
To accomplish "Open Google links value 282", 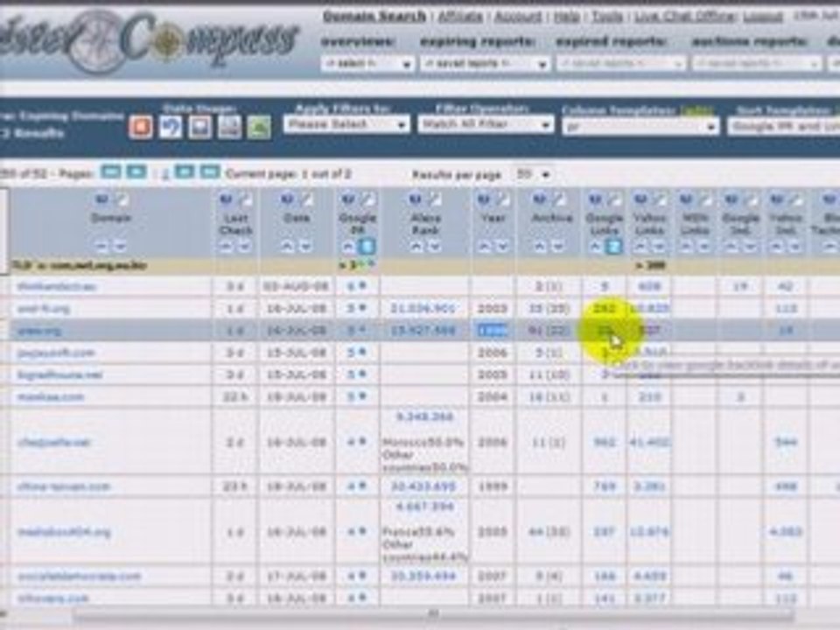I will [605, 309].
